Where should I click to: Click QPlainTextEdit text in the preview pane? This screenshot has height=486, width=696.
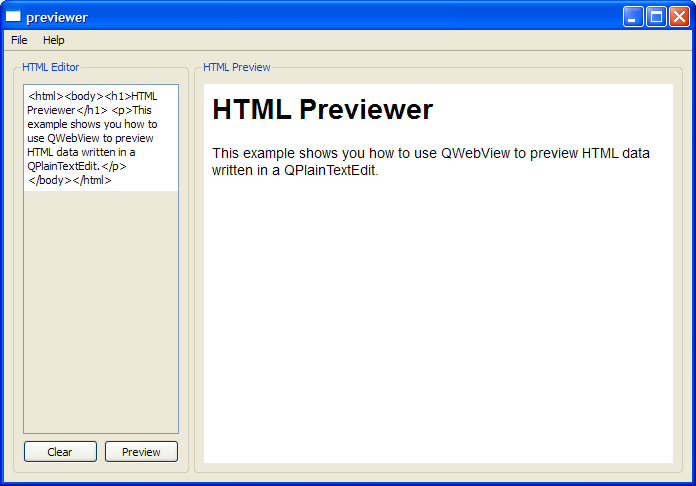tap(330, 170)
